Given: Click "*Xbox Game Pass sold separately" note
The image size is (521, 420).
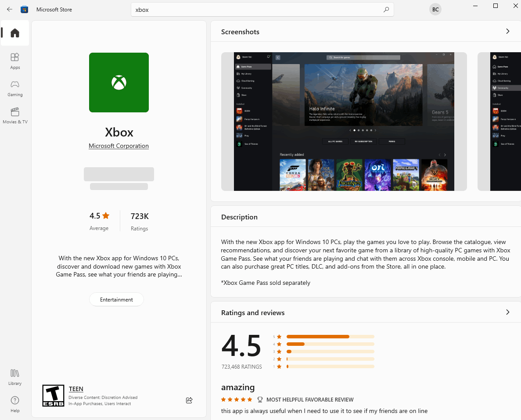Looking at the screenshot, I should [x=266, y=283].
